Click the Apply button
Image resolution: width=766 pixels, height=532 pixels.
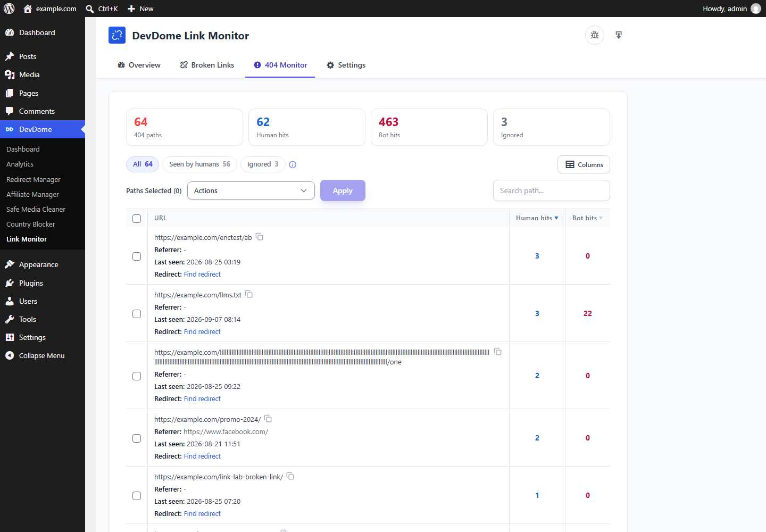(343, 190)
